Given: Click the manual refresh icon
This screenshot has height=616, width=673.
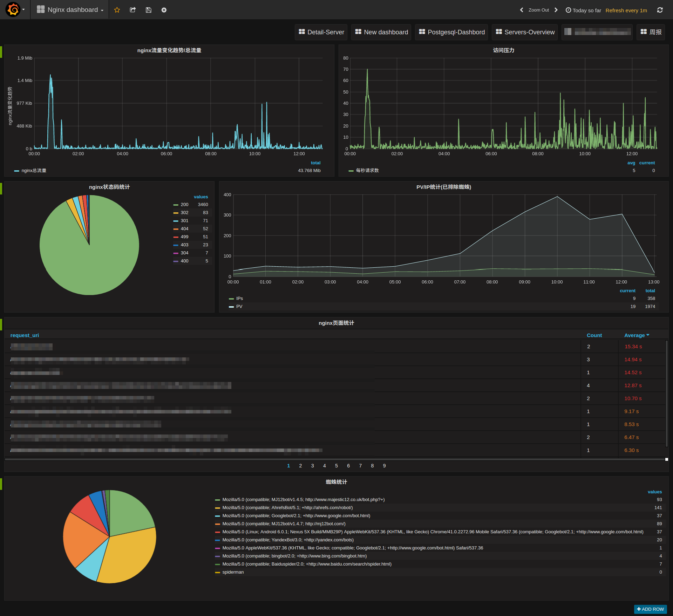Looking at the screenshot, I should coord(660,10).
